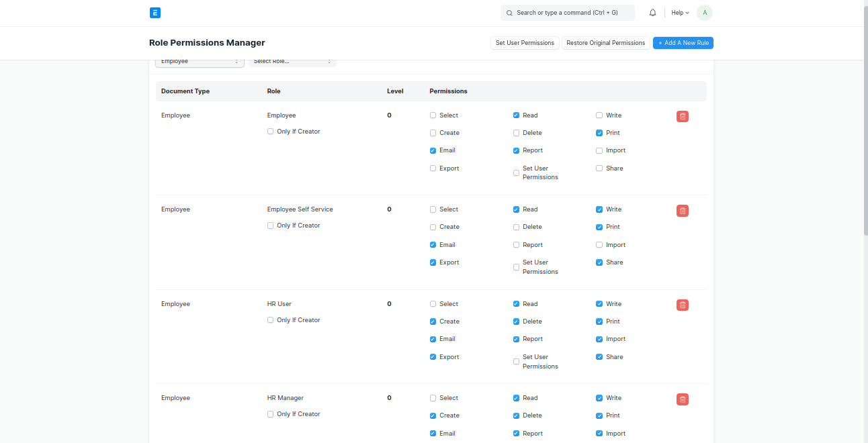
Task: Click the Set User Permissions button
Action: click(525, 43)
